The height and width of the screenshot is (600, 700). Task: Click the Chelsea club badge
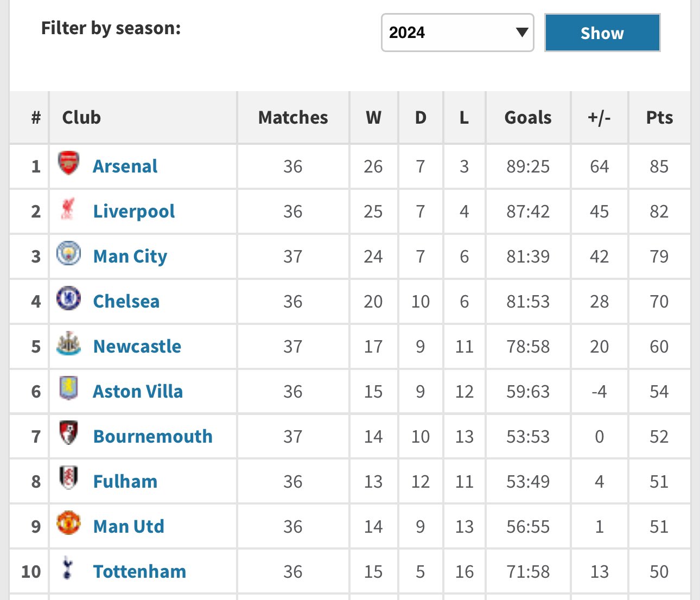[x=69, y=299]
